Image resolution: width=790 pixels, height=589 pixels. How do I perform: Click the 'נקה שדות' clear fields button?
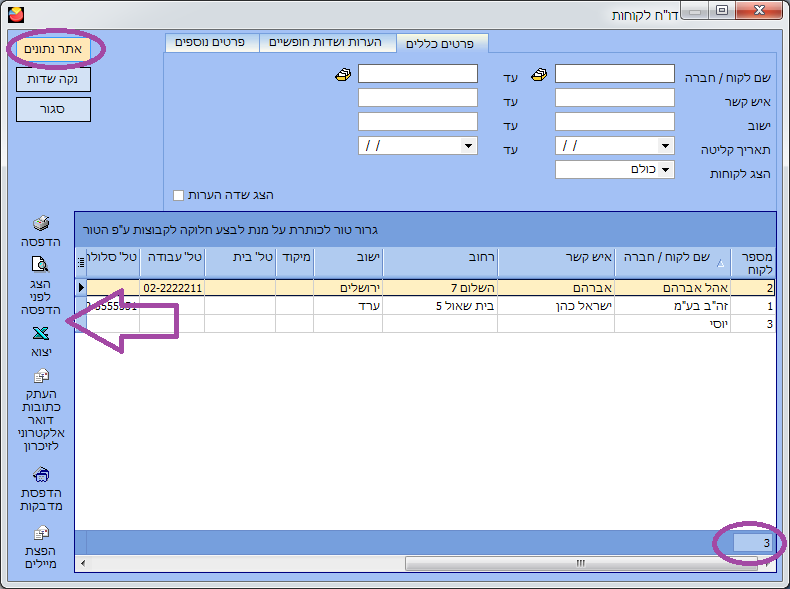[53, 79]
